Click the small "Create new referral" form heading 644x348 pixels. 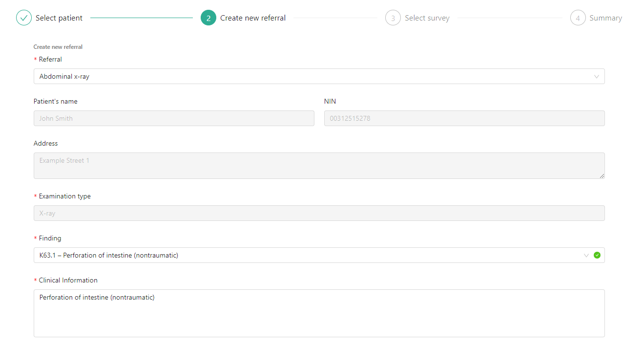[x=58, y=47]
